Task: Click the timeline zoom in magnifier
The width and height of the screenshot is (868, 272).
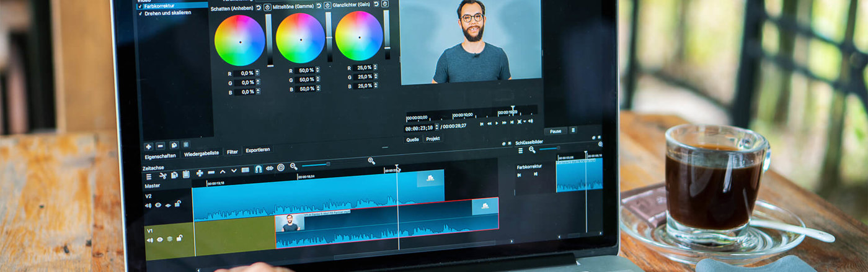Action: pyautogui.click(x=371, y=161)
